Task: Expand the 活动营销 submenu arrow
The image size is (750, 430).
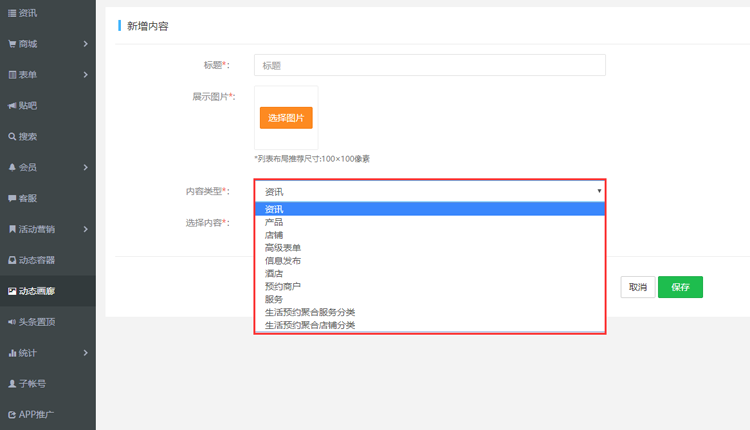Action: [x=86, y=229]
